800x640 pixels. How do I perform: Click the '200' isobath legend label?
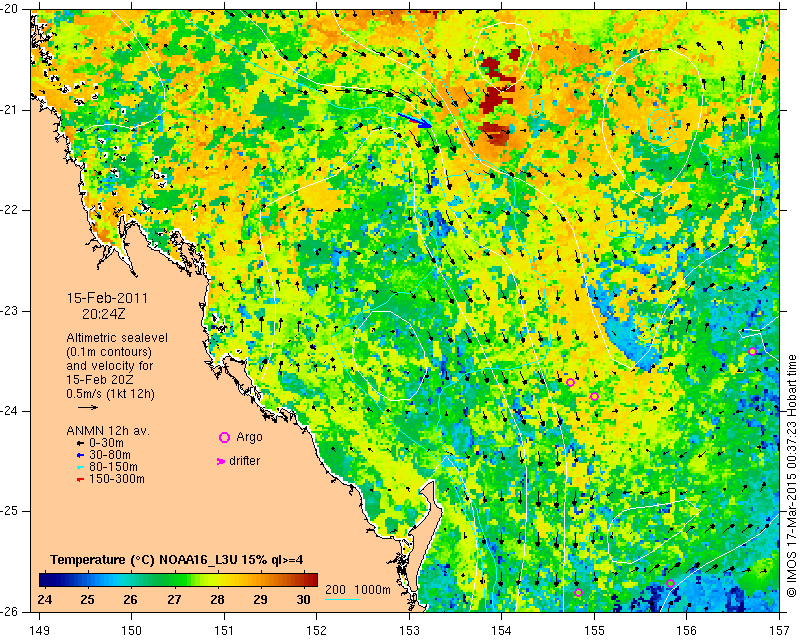(x=335, y=590)
